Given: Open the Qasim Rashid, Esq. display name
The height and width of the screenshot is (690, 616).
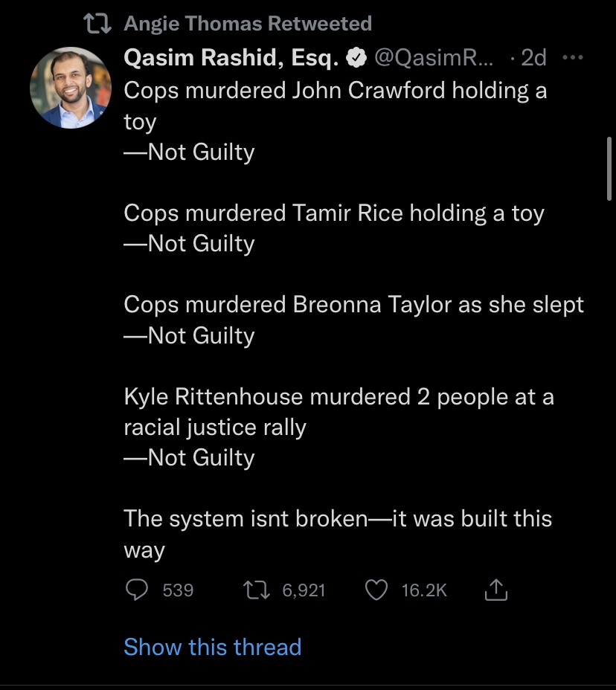Looking at the screenshot, I should coord(231,58).
